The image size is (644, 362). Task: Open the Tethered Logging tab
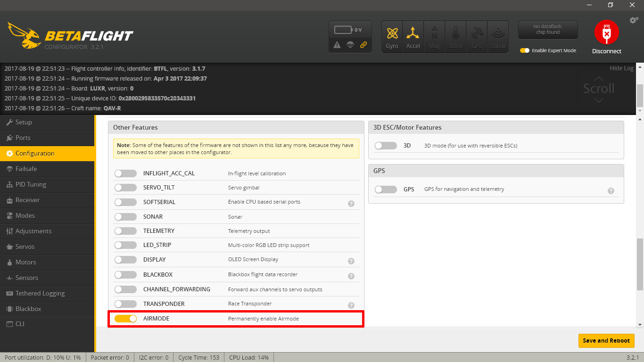pos(47,293)
